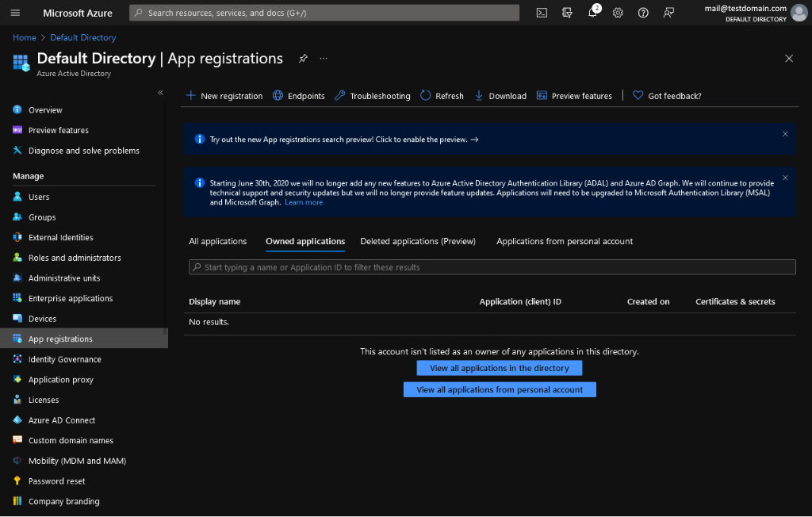
Task: Open Directory and subscription filter icon
Action: tap(567, 13)
